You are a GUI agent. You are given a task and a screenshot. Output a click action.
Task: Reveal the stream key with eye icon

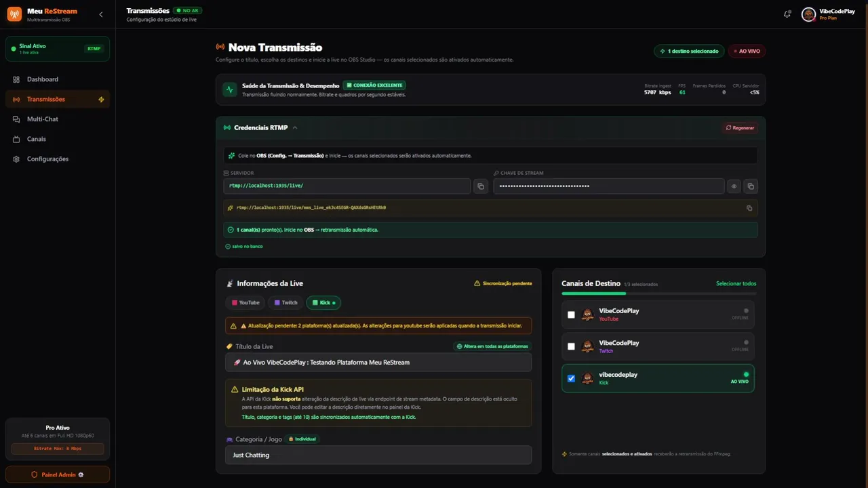pos(734,186)
